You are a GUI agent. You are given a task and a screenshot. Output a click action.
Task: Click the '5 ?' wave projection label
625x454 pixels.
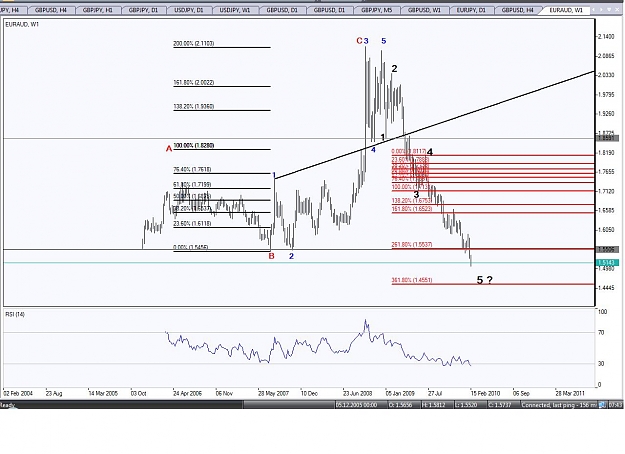pyautogui.click(x=485, y=280)
